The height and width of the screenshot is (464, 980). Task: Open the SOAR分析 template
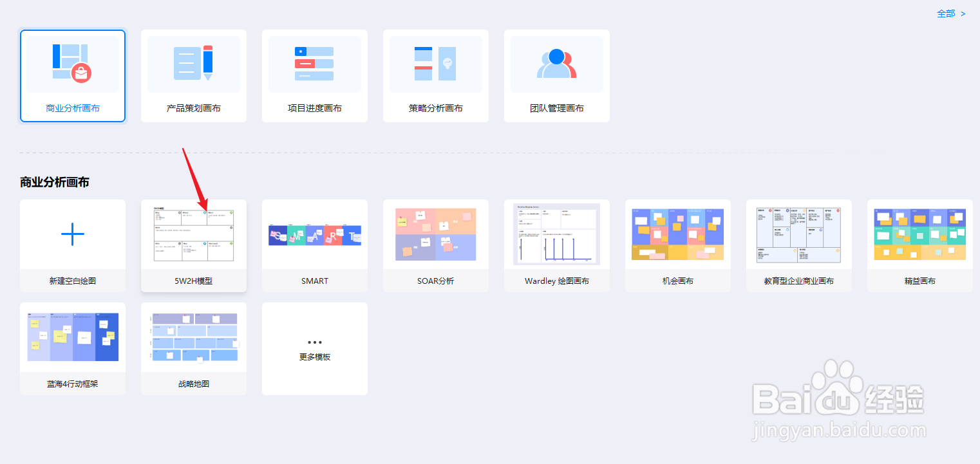435,234
